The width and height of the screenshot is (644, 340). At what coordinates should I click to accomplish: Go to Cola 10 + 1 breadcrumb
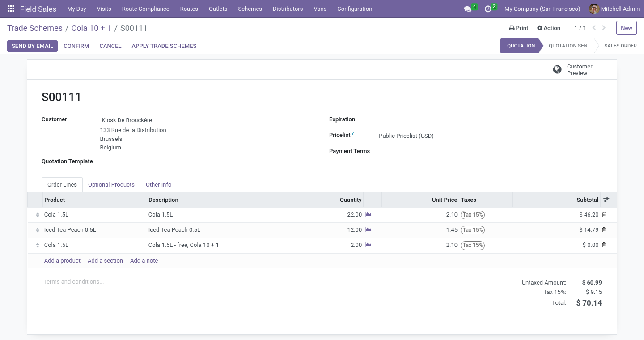click(91, 28)
